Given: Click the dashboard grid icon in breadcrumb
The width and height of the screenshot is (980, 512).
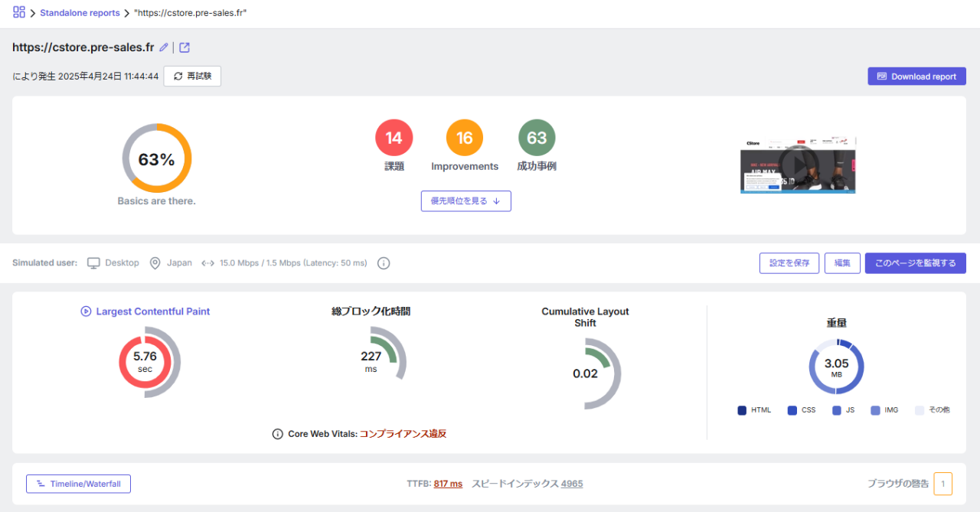Looking at the screenshot, I should click(19, 12).
